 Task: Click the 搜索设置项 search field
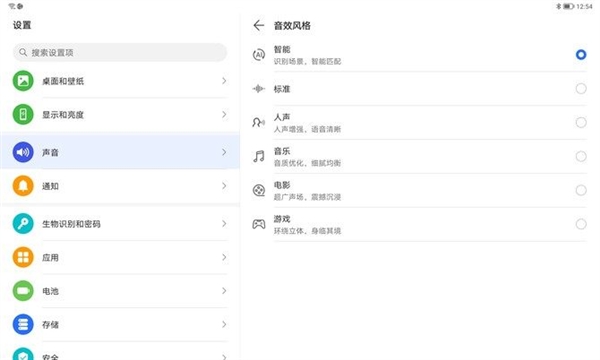click(120, 52)
